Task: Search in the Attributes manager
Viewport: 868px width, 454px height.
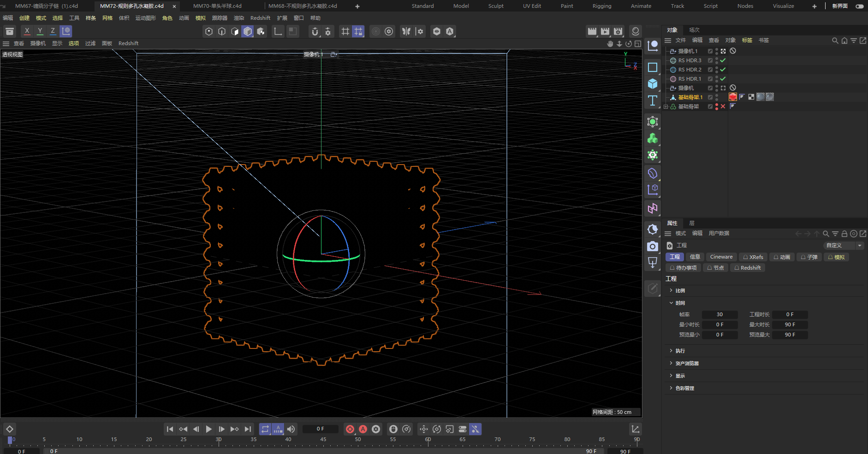Action: [x=826, y=234]
